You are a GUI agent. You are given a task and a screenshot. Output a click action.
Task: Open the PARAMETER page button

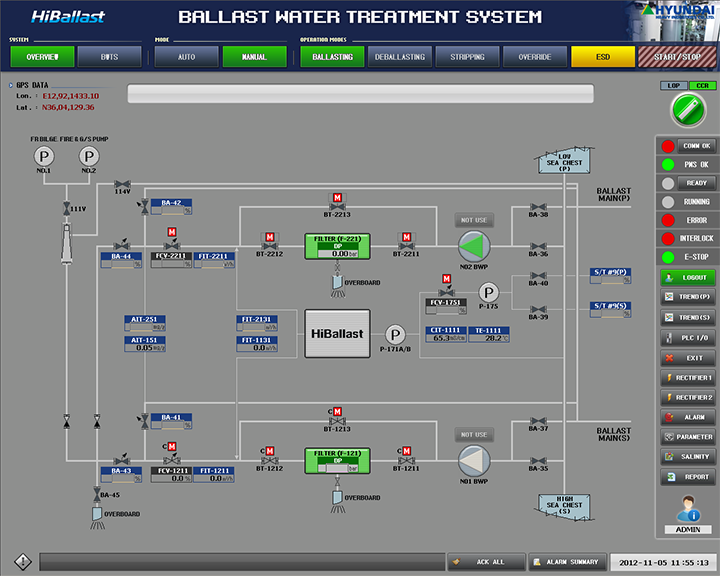tap(688, 437)
